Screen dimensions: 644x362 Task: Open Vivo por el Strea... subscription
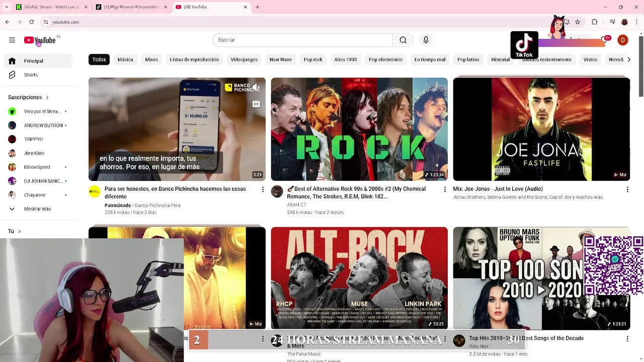[38, 111]
